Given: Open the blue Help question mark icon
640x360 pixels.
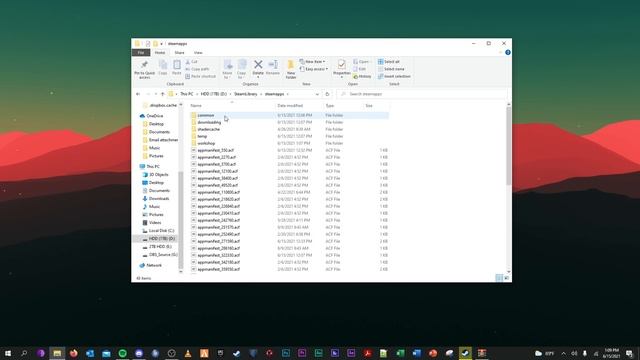Looking at the screenshot, I should click(x=508, y=52).
